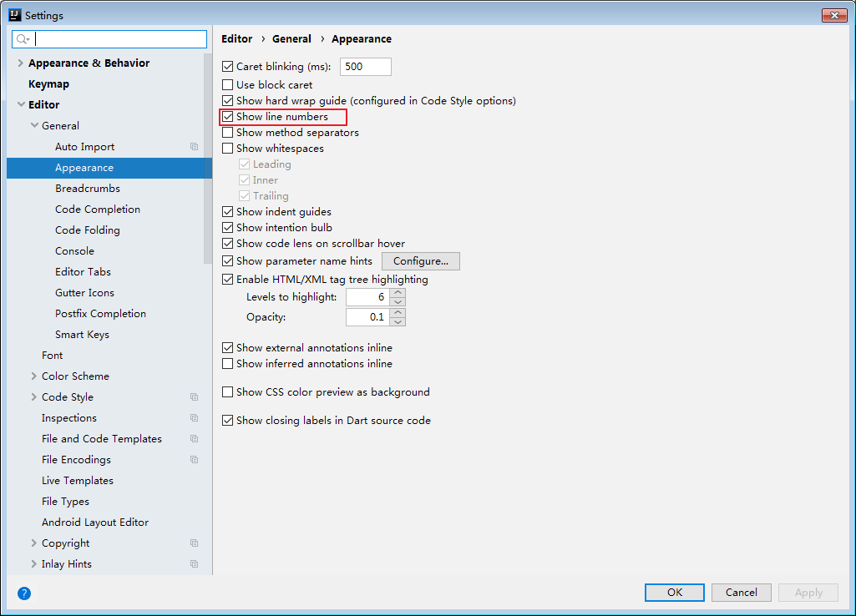This screenshot has height=616, width=856.
Task: Click the settings tree scrollbar
Action: click(x=208, y=159)
